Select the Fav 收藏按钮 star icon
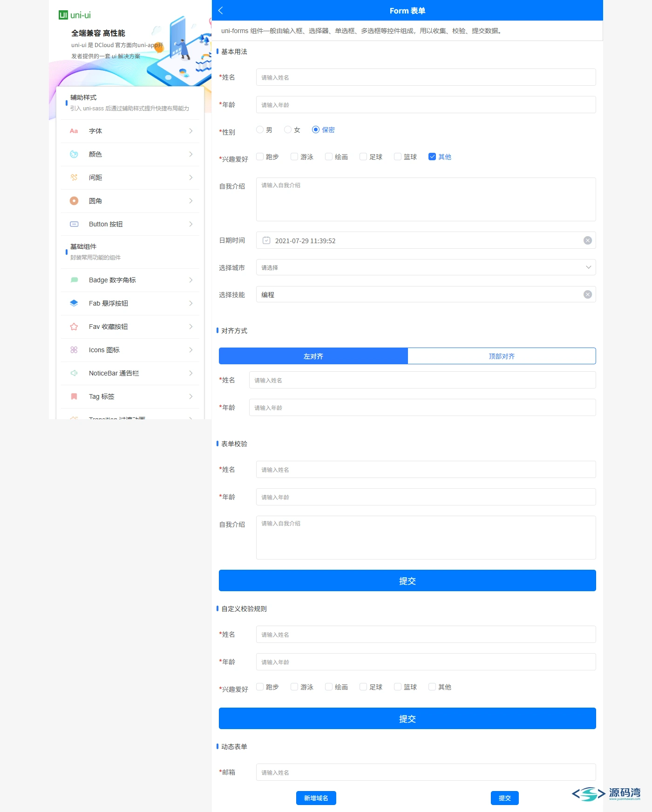Screen dimensions: 652x812 [x=74, y=327]
